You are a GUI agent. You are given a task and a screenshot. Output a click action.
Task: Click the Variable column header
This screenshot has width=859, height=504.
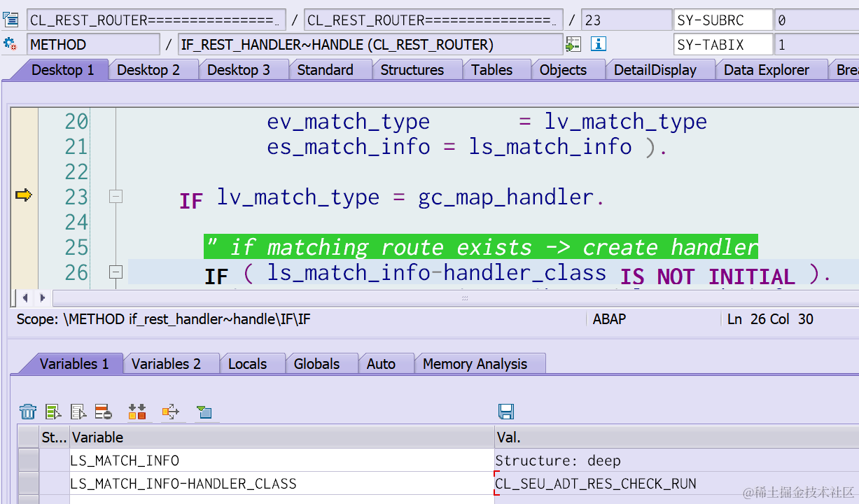point(281,437)
